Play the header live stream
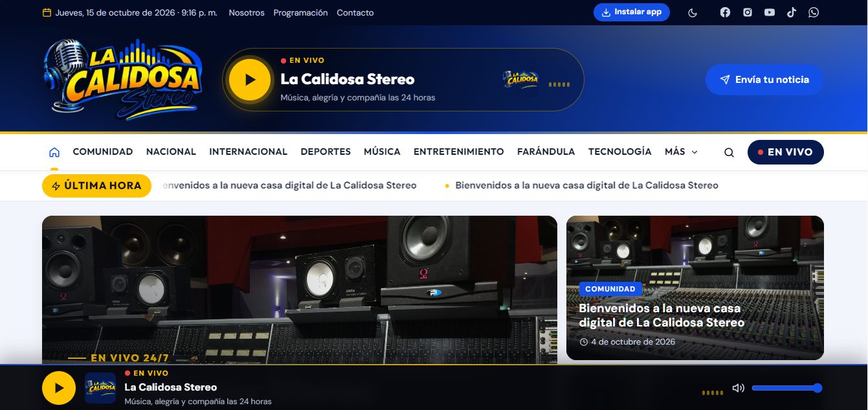Viewport: 868px width, 410px height. coord(250,80)
